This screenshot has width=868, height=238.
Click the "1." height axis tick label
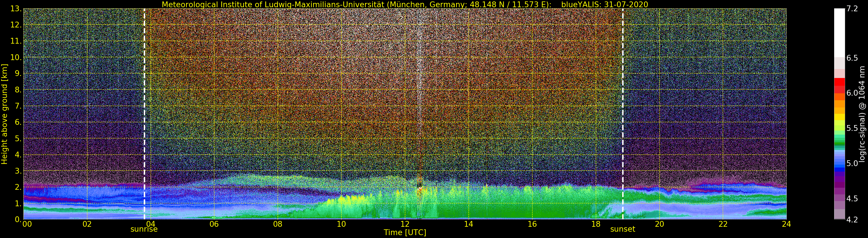18,203
